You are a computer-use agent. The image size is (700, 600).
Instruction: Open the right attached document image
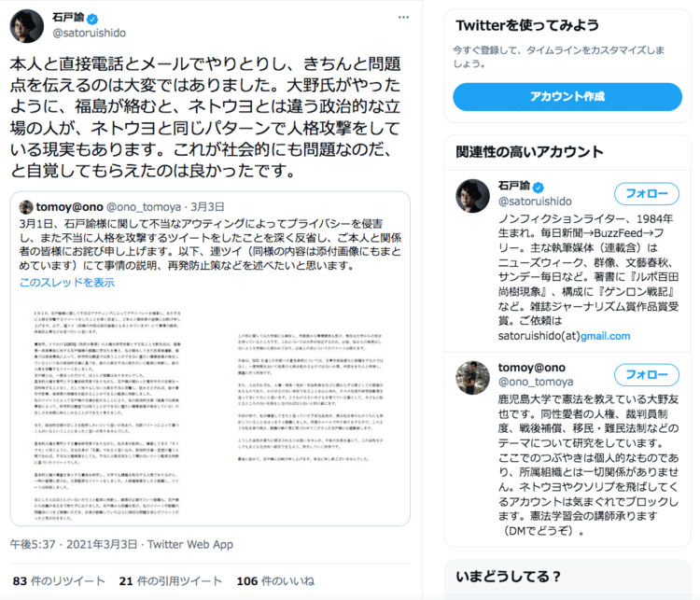310,397
